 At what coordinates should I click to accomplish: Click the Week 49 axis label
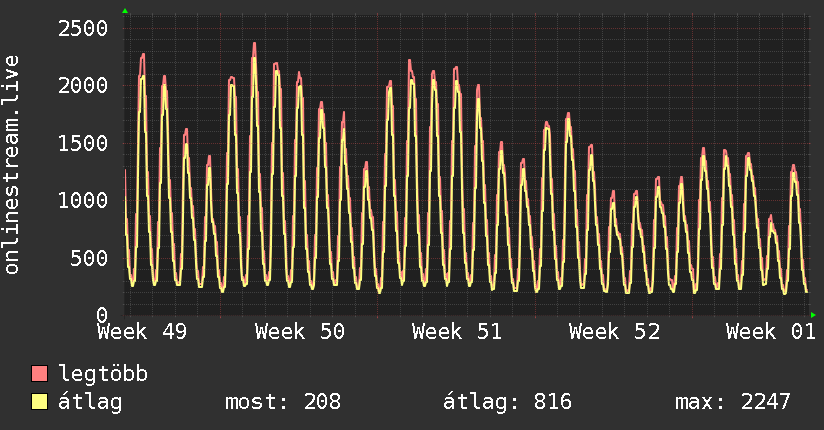tap(142, 332)
